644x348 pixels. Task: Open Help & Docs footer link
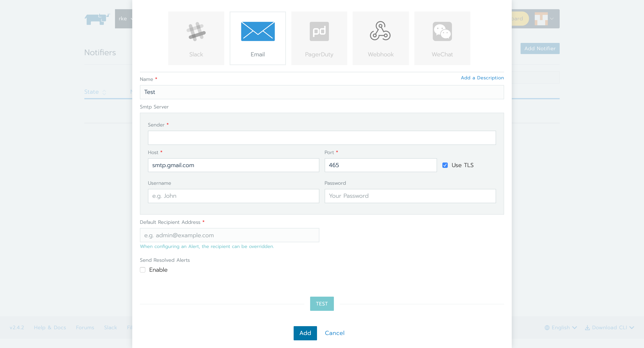click(x=50, y=327)
